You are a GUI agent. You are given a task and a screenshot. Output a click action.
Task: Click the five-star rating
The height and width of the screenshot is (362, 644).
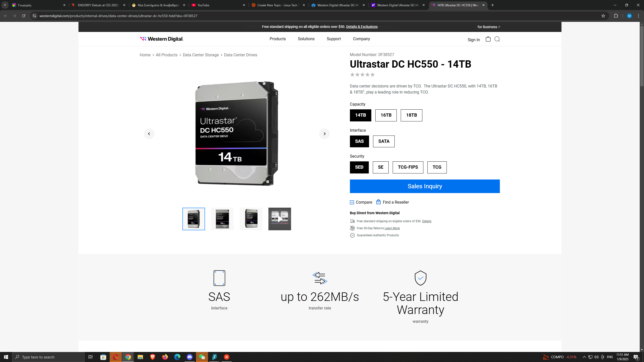click(363, 75)
